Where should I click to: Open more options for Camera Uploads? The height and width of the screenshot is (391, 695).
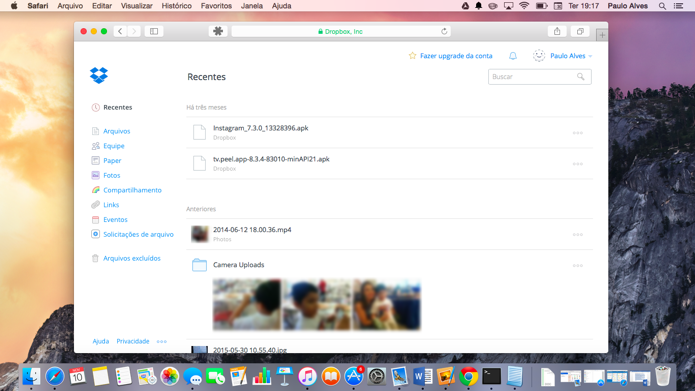(x=578, y=266)
